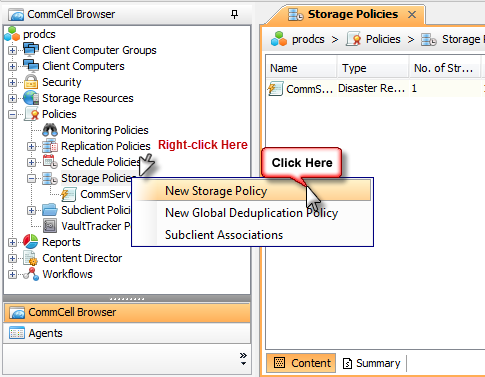Image resolution: width=485 pixels, height=377 pixels.
Task: Switch to the Summary tab
Action: [x=372, y=363]
